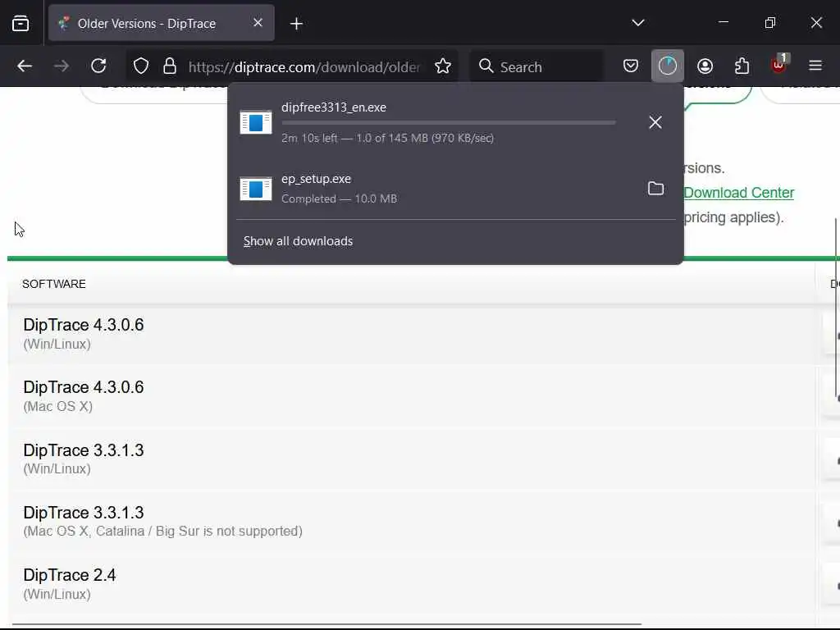Screen dimensions: 840x630
Task: Select DipTrace 3.3.1.3 Win/Linux row
Action: pyautogui.click(x=411, y=459)
